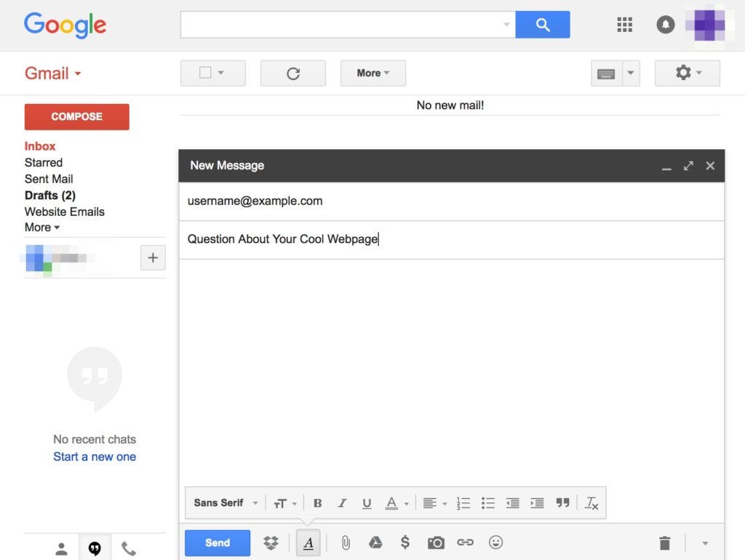Open the Google apps grid

click(624, 25)
